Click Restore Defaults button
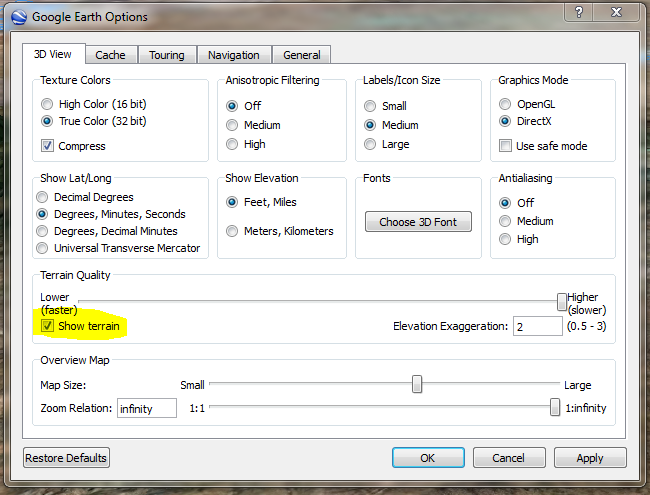Viewport: 650px width, 495px height. [66, 458]
